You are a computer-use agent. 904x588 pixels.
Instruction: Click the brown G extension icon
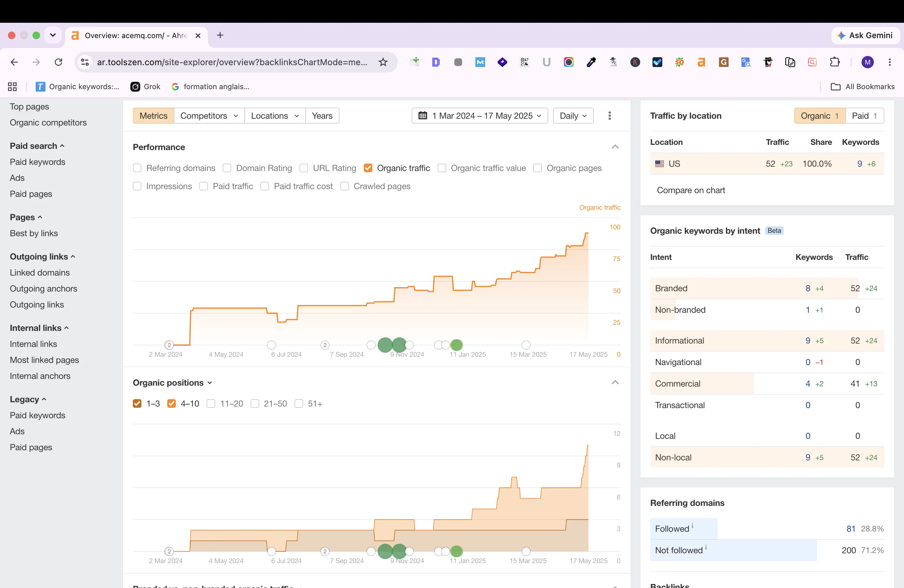tap(724, 62)
